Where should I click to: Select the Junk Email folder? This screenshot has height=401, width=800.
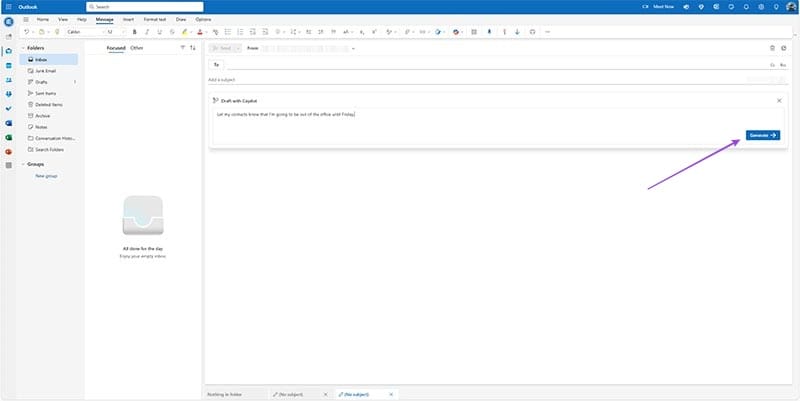click(48, 71)
